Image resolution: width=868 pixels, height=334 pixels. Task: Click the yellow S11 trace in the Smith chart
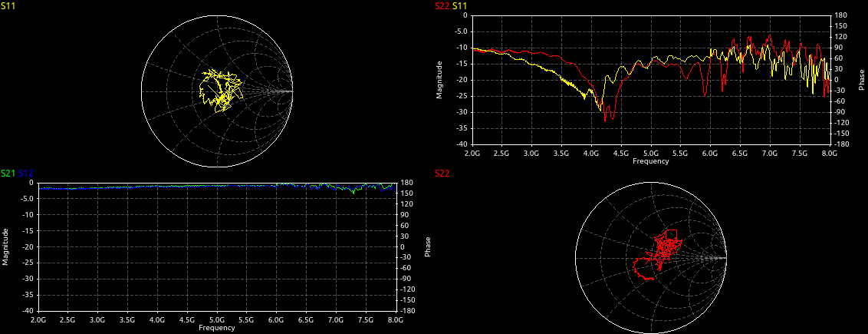pos(219,88)
